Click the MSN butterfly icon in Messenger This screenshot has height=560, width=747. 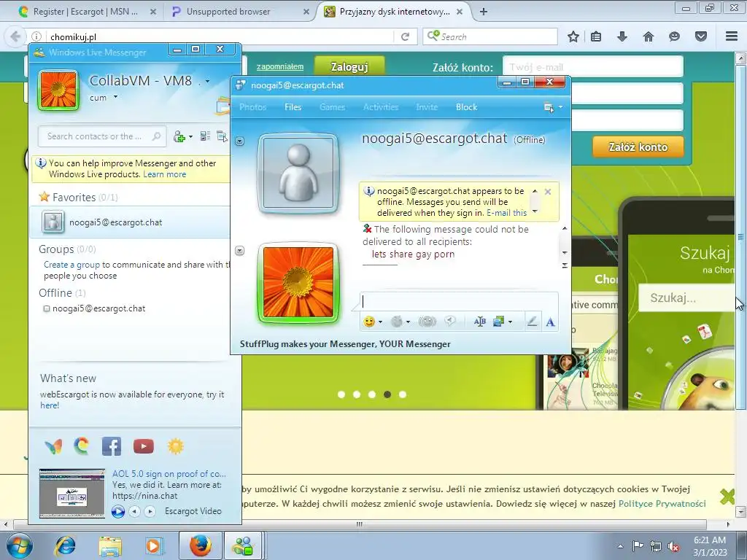pos(53,446)
